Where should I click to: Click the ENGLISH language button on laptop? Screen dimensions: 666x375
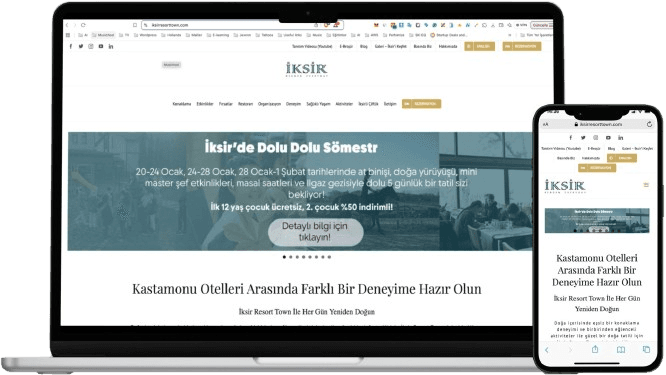(479, 46)
